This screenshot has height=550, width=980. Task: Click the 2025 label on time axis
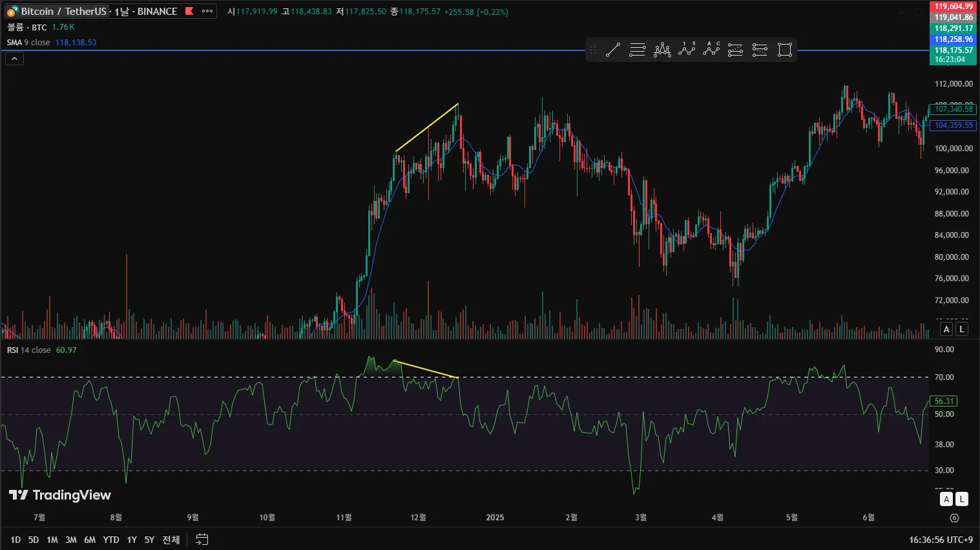pos(495,518)
